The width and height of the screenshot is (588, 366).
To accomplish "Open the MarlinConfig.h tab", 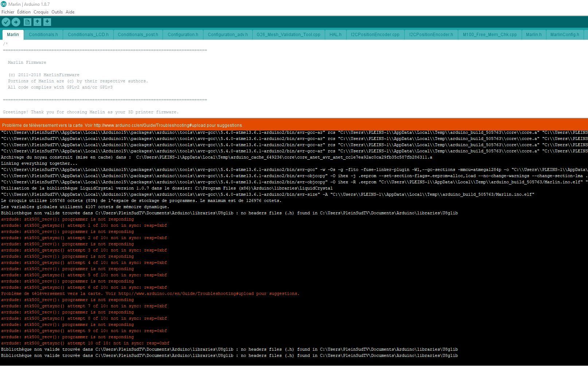I will coord(565,35).
